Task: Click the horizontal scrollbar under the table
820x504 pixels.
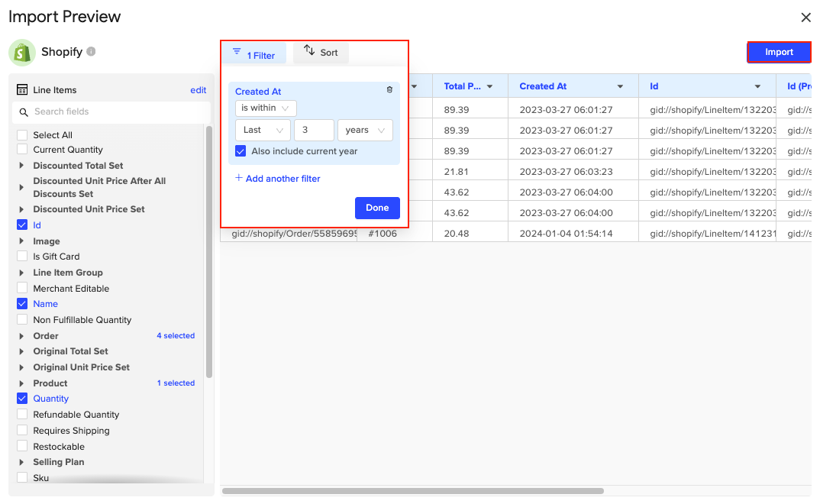Action: (412, 491)
